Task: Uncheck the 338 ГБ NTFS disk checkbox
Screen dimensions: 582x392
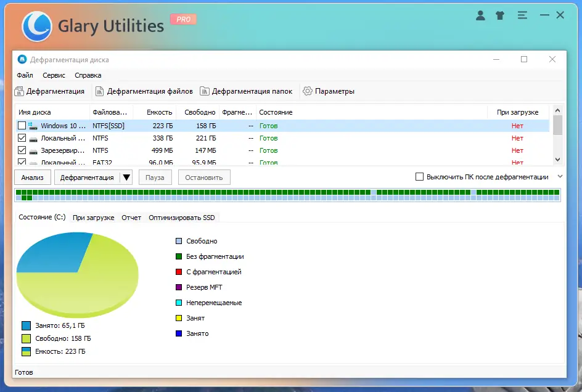Action: [x=22, y=138]
